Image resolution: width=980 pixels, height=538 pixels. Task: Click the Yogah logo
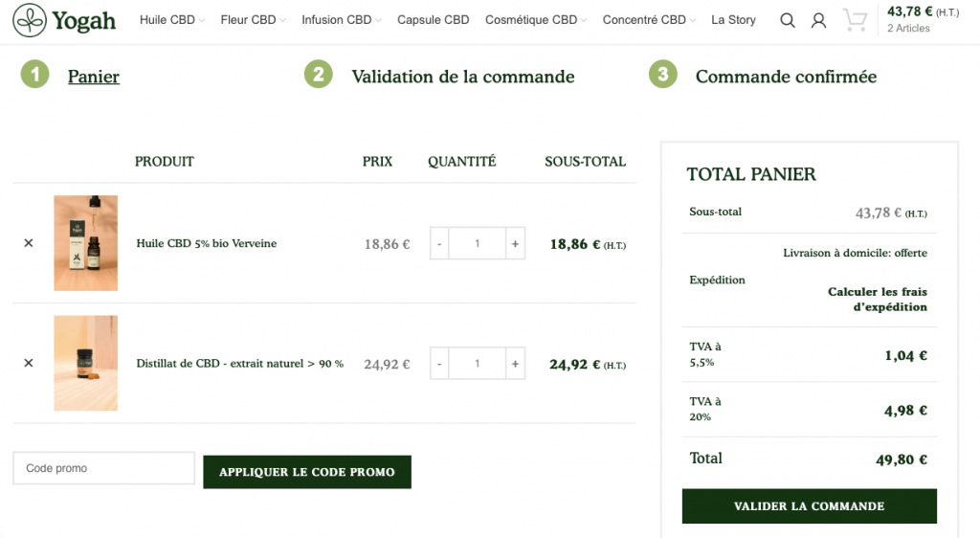coord(64,20)
